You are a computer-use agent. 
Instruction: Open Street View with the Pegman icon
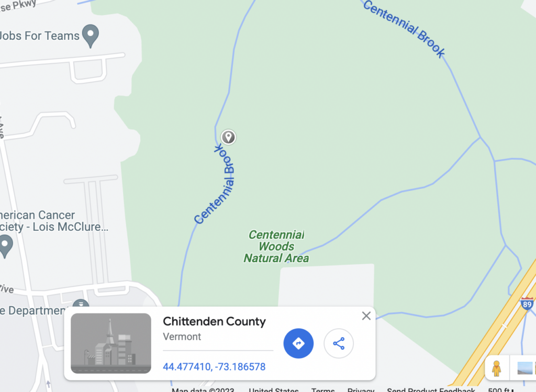[x=497, y=368]
